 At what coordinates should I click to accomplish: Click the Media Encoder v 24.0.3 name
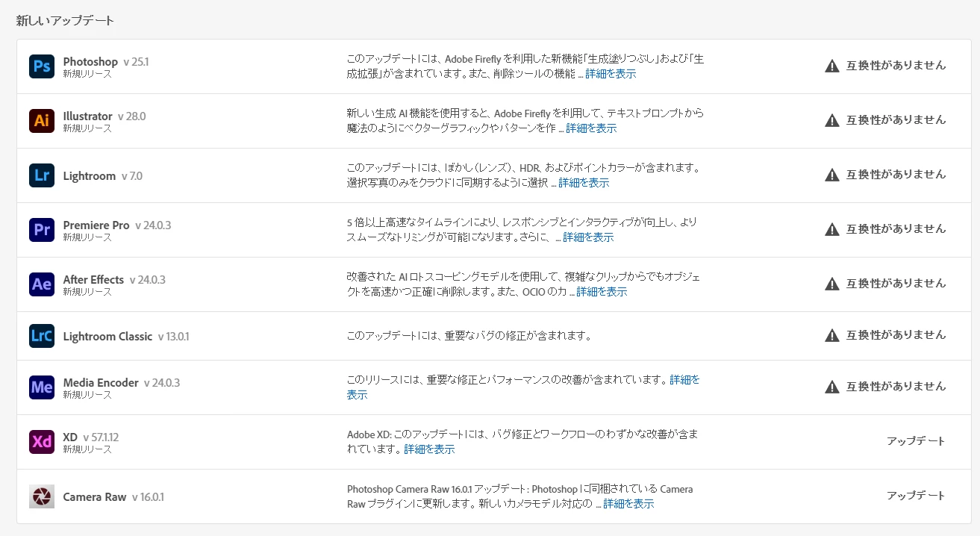pos(122,383)
